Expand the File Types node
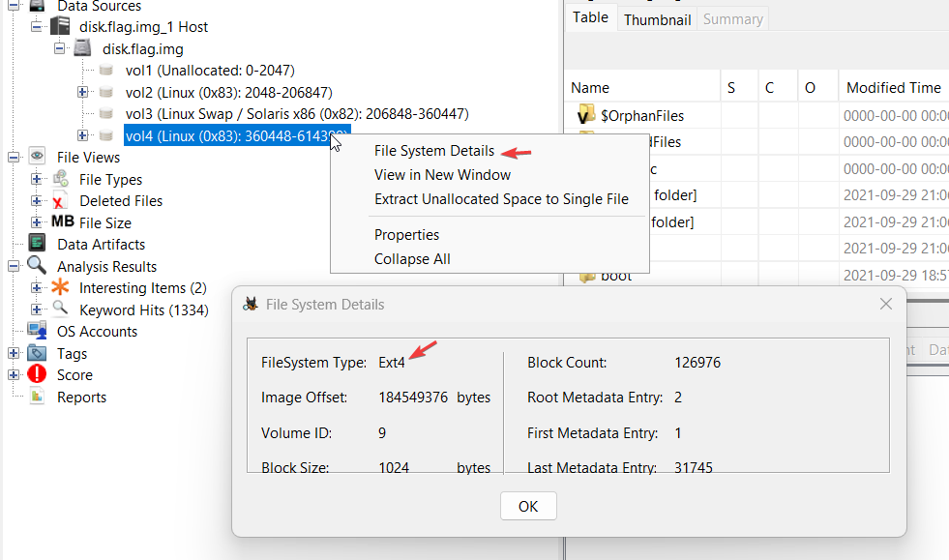This screenshot has height=560, width=949. 37,179
